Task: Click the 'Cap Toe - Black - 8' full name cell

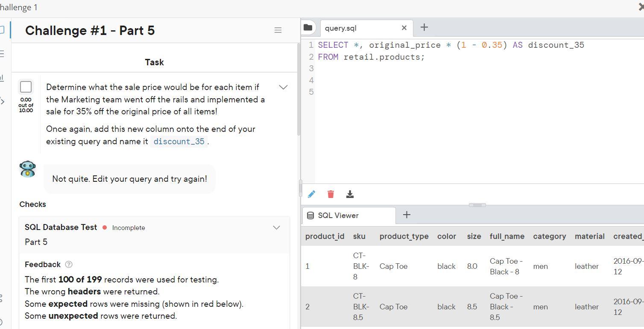Action: [506, 266]
